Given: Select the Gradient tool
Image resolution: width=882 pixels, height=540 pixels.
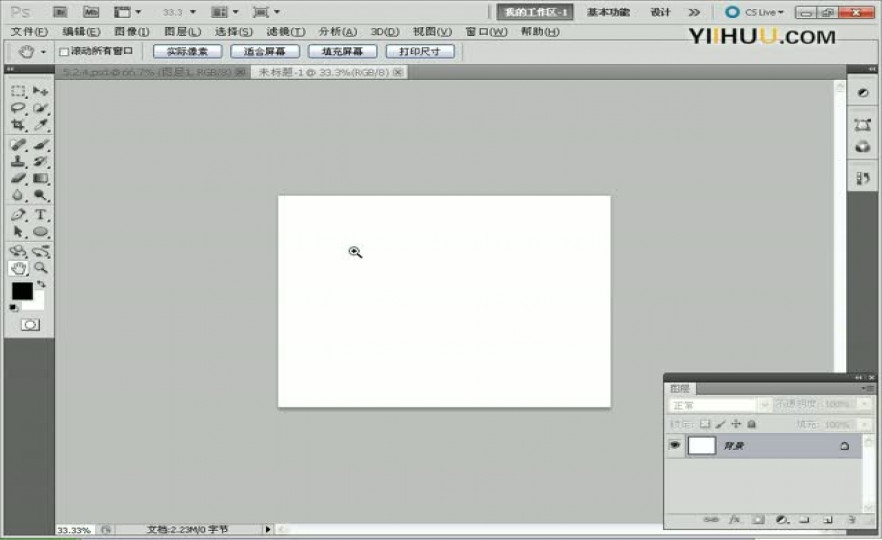Looking at the screenshot, I should point(40,179).
